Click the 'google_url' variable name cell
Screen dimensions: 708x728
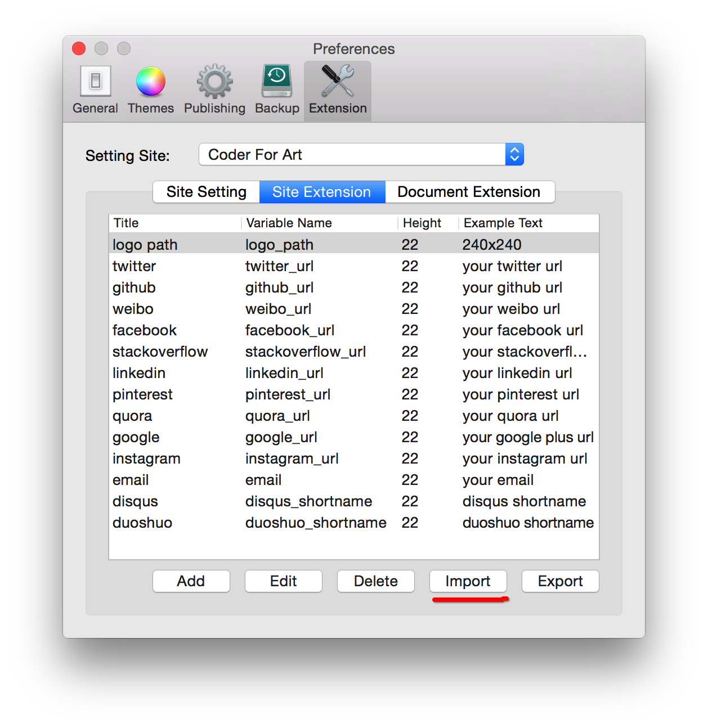coord(281,437)
